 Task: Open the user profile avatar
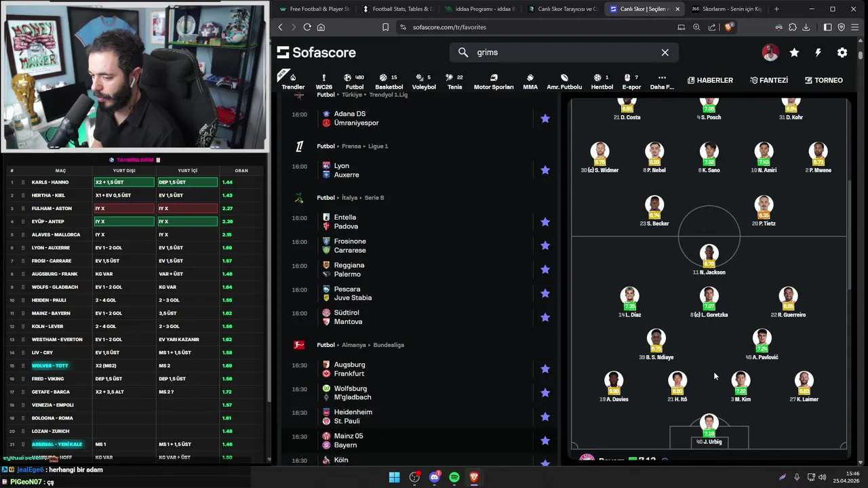770,52
